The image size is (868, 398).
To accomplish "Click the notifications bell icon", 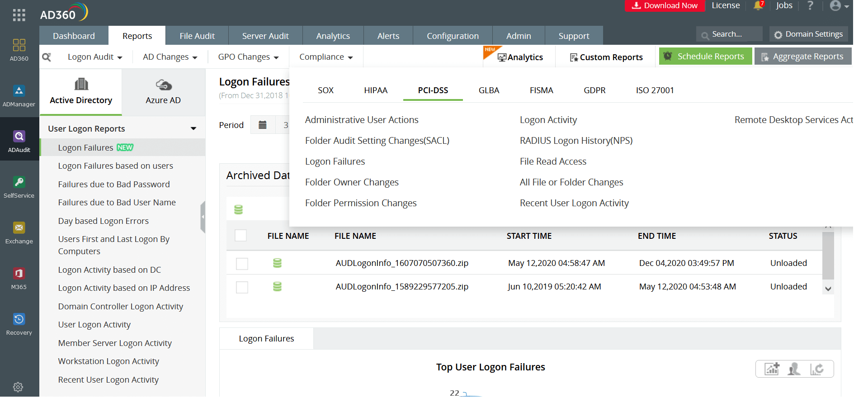I will [x=758, y=5].
